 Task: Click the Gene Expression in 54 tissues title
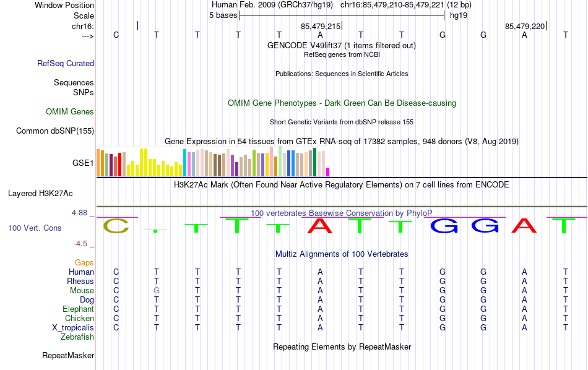tap(342, 141)
